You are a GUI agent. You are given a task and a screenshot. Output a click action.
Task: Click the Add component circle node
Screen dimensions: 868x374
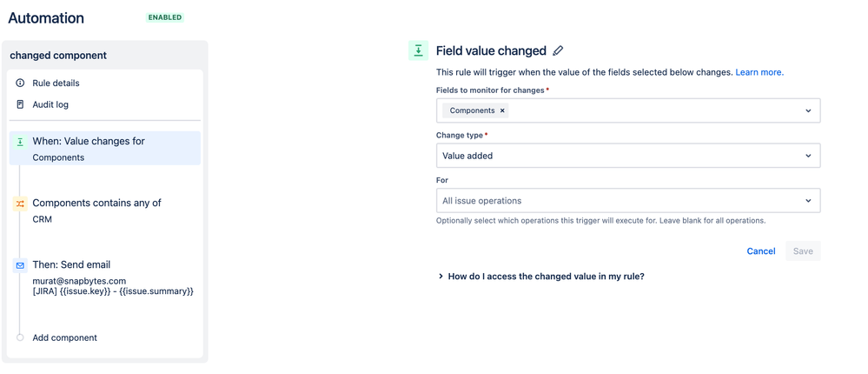[x=20, y=337]
